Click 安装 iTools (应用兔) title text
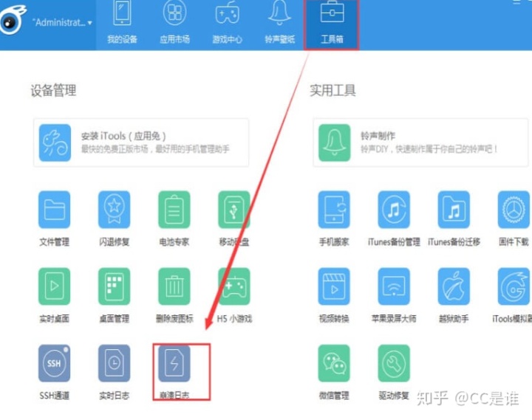The width and height of the screenshot is (532, 420). point(123,136)
